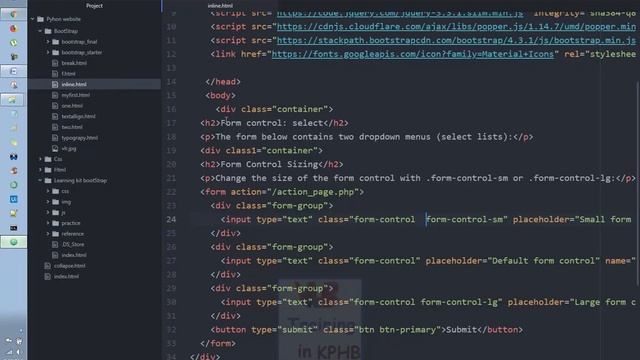This screenshot has height=360, width=640.
Task: Open break.html in the project tree
Action: 74,63
